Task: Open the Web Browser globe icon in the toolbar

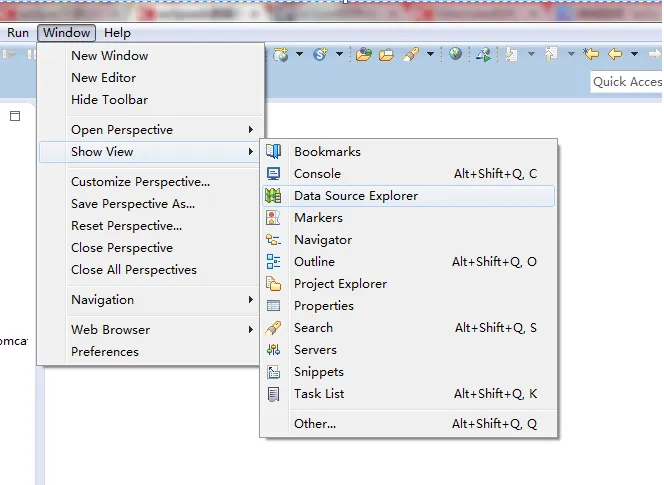Action: click(455, 53)
